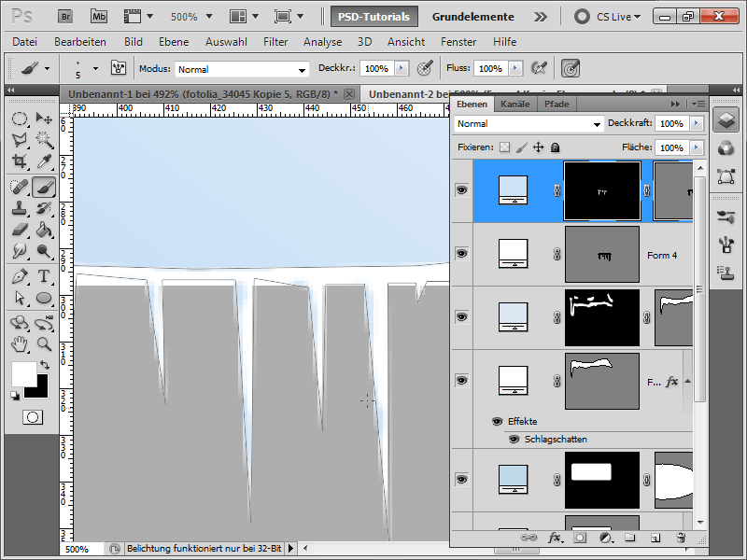Launch Adobe Bridge
The width and height of the screenshot is (747, 560).
point(65,17)
